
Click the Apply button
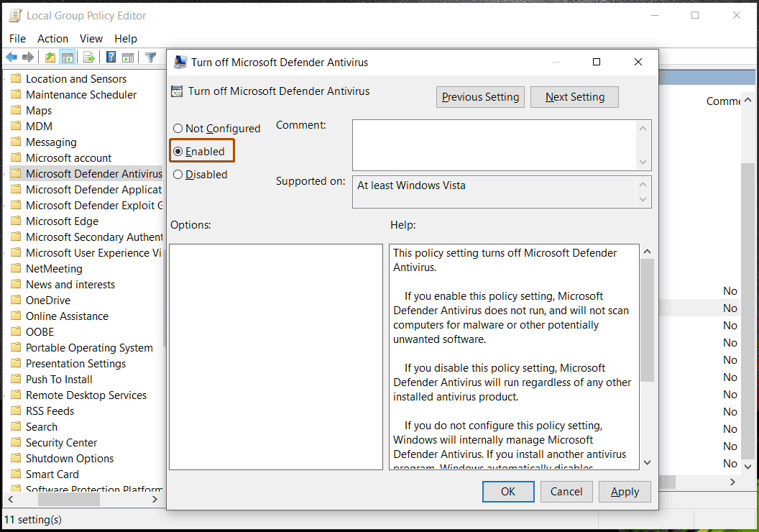(x=625, y=491)
